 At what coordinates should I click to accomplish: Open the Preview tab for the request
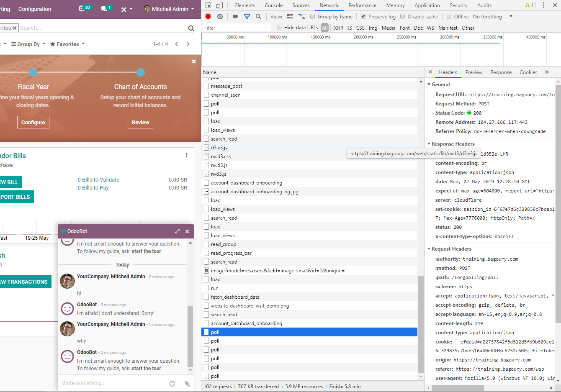click(x=474, y=72)
